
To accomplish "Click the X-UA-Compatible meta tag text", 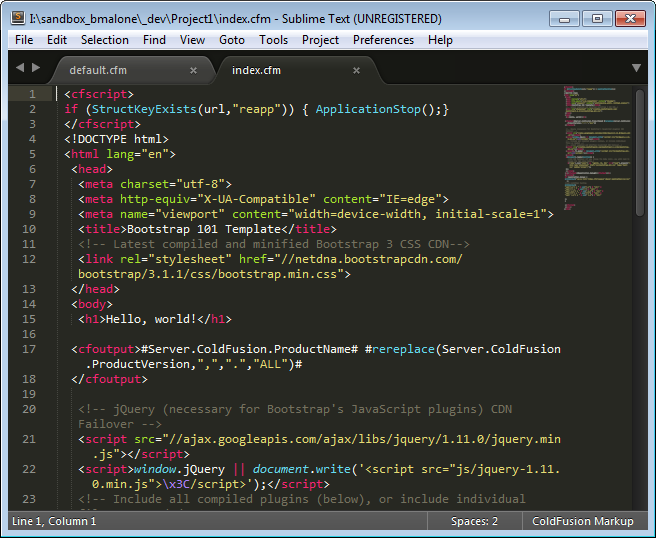I will click(256, 199).
